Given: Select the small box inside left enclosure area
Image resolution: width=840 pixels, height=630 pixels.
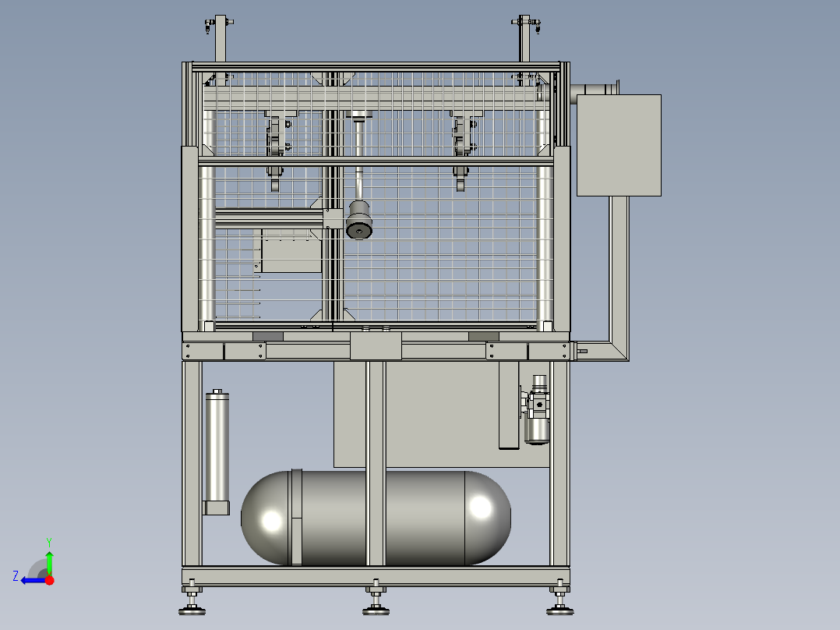Looking at the screenshot, I should click(291, 251).
